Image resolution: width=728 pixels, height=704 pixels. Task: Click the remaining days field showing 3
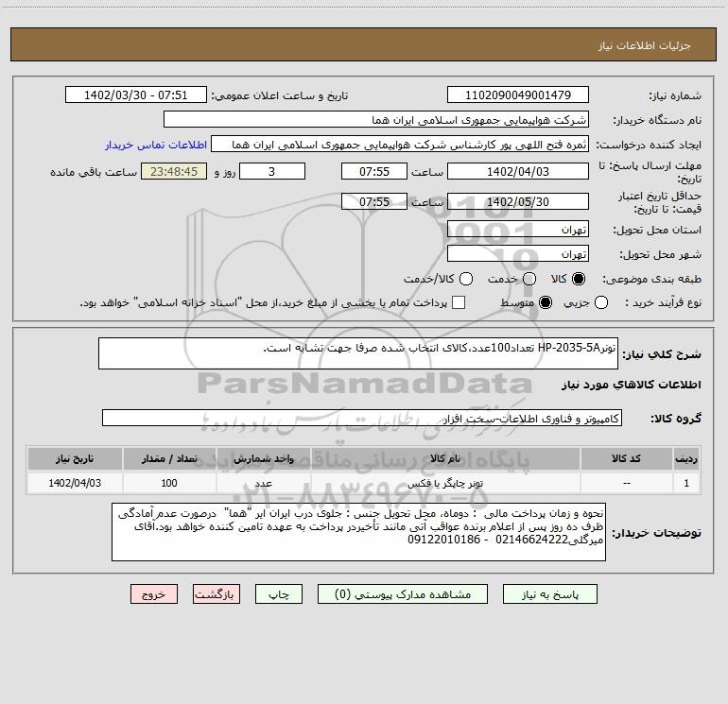[x=272, y=171]
